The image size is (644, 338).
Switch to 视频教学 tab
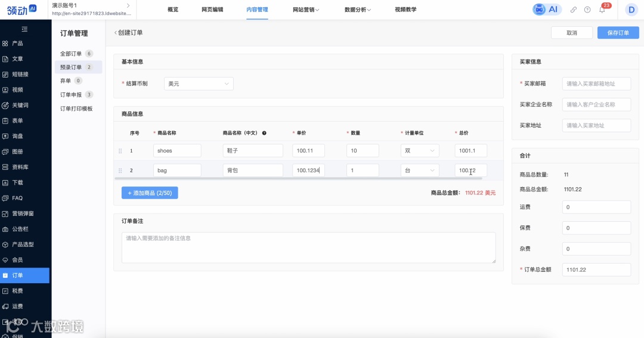(406, 10)
